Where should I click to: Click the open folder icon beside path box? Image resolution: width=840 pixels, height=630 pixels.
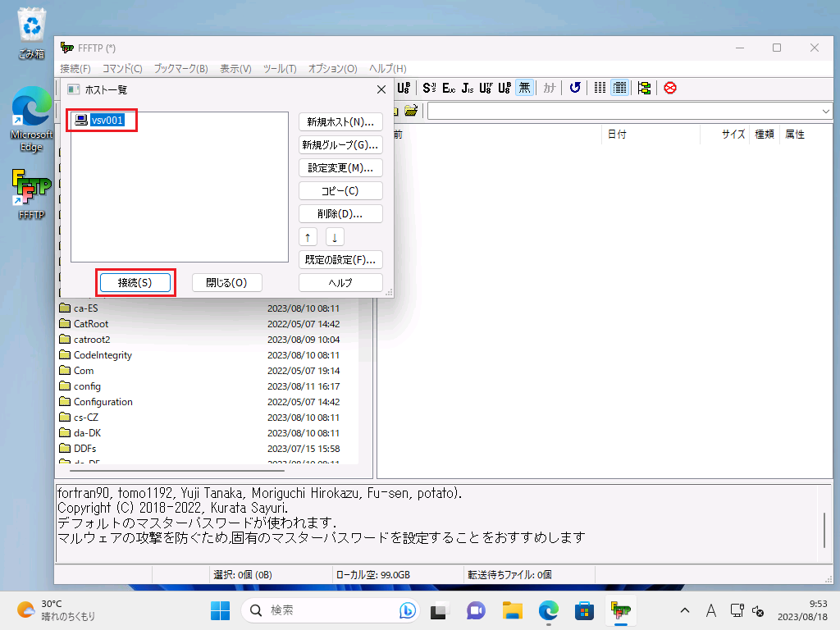click(x=411, y=111)
